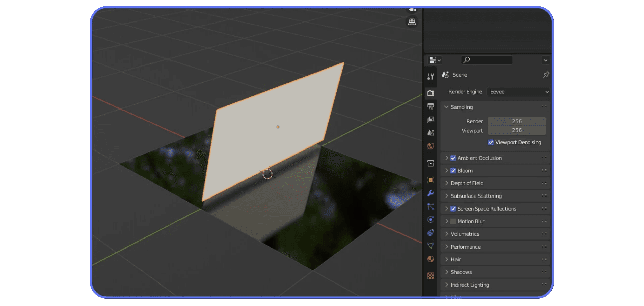
Task: Click the properties search field
Action: (487, 60)
